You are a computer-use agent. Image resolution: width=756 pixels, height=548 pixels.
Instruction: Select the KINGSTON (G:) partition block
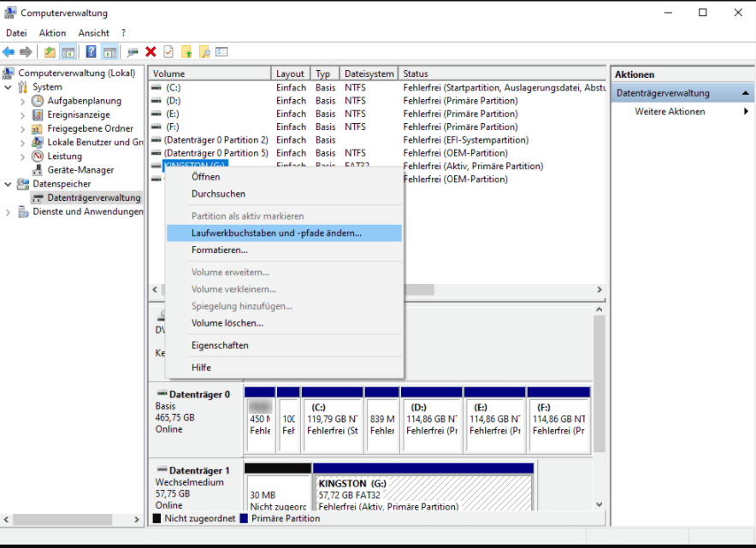(x=423, y=492)
